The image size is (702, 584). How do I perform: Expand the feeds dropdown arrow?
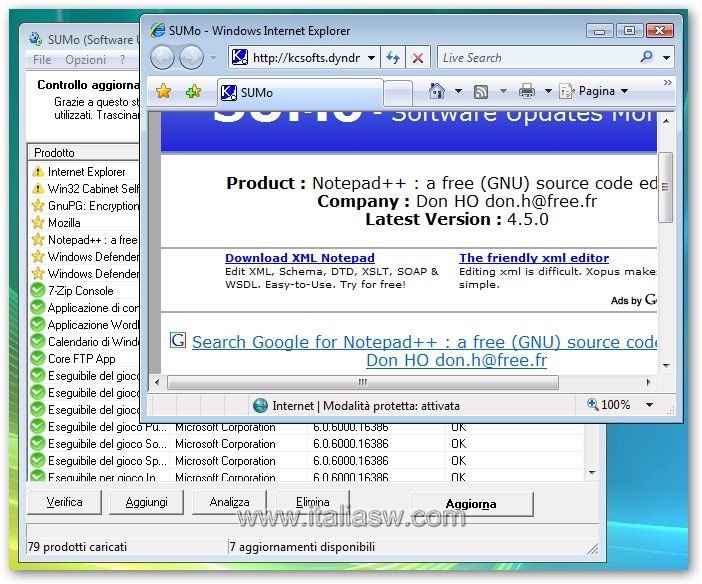click(503, 91)
